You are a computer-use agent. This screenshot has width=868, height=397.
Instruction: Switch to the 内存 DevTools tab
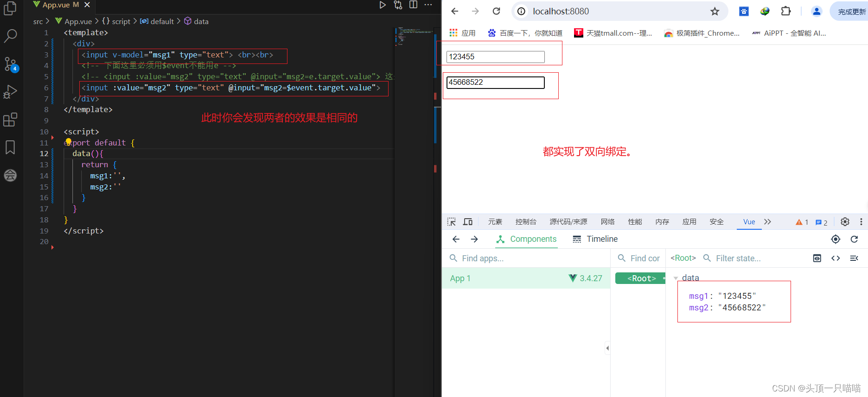pos(662,221)
